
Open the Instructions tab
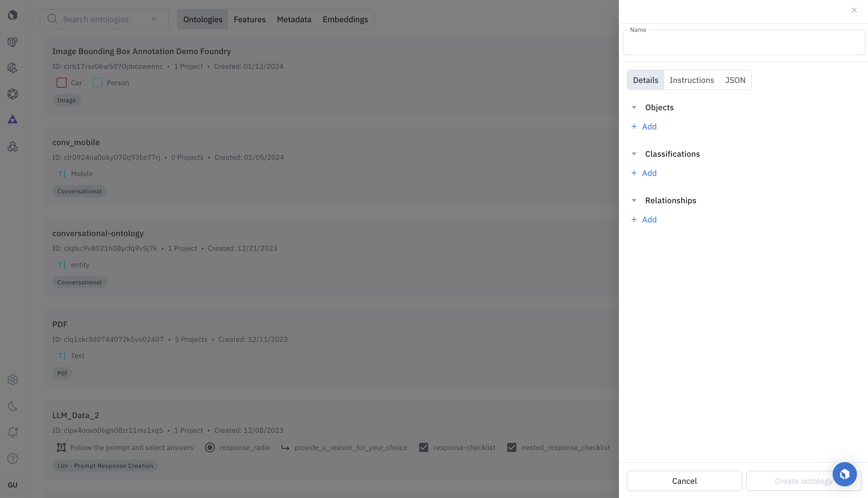(x=692, y=80)
